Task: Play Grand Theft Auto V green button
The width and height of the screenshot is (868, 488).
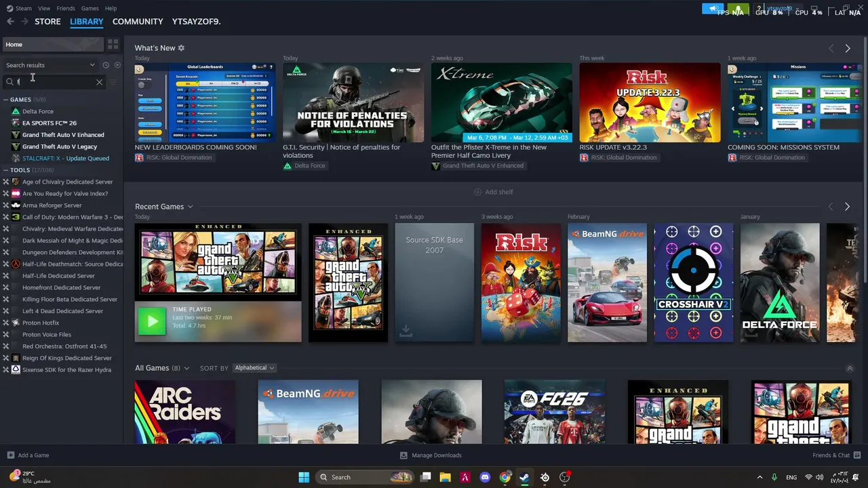Action: [152, 321]
